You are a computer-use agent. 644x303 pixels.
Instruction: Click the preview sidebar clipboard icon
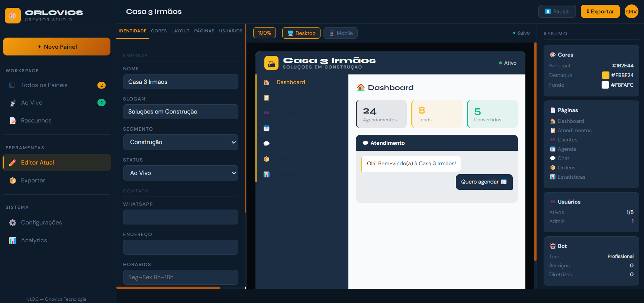coord(266,98)
